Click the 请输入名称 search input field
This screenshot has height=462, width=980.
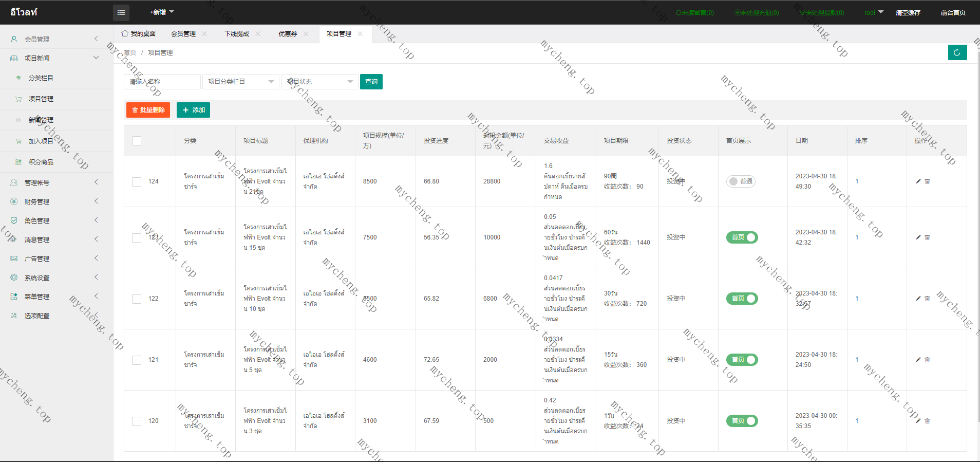[x=162, y=82]
